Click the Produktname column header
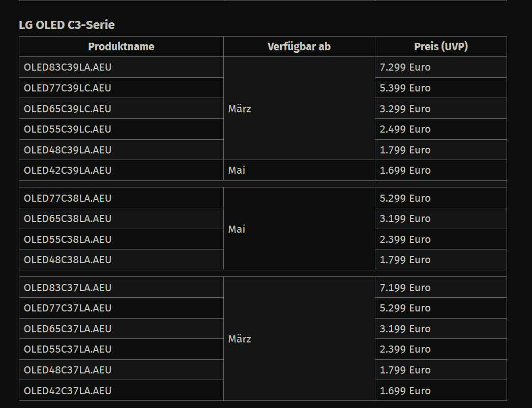This screenshot has height=408, width=532. (121, 47)
